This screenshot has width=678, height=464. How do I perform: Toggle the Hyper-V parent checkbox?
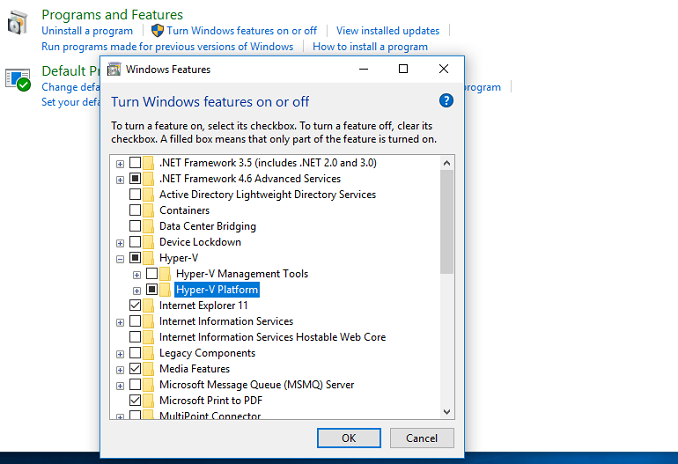point(135,258)
